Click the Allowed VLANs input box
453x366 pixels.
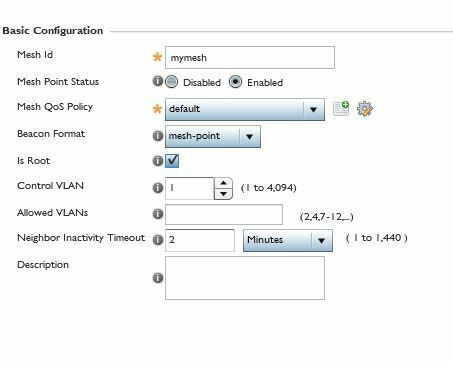point(224,215)
